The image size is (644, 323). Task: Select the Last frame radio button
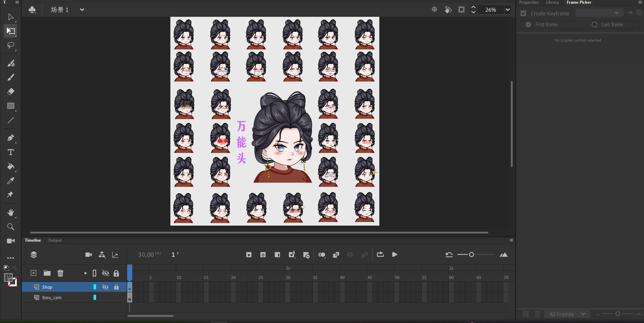pyautogui.click(x=594, y=25)
